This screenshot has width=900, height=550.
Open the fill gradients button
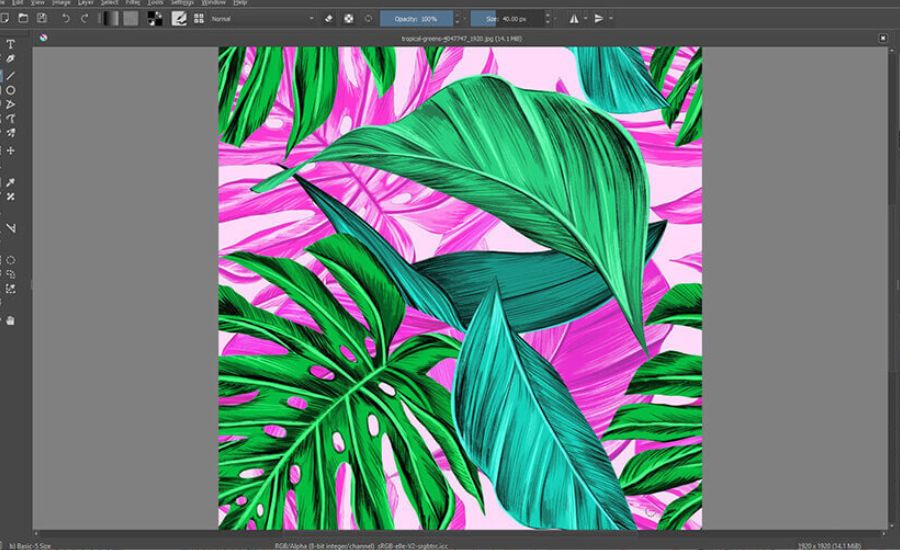point(109,18)
